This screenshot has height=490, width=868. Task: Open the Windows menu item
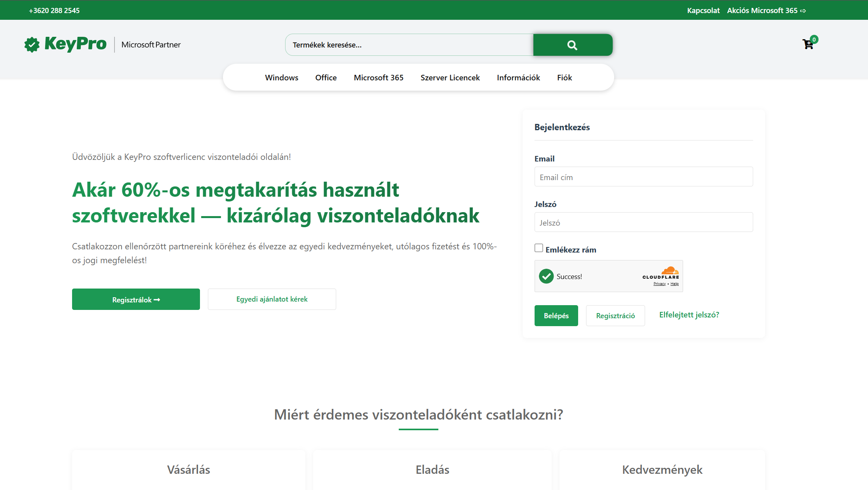pos(282,78)
